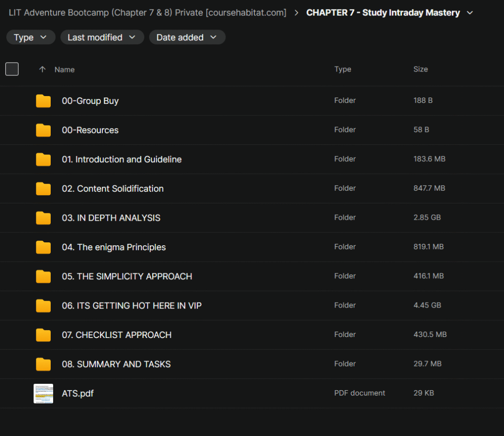Open the Last modified filter dropdown
The height and width of the screenshot is (436, 504).
coord(102,37)
